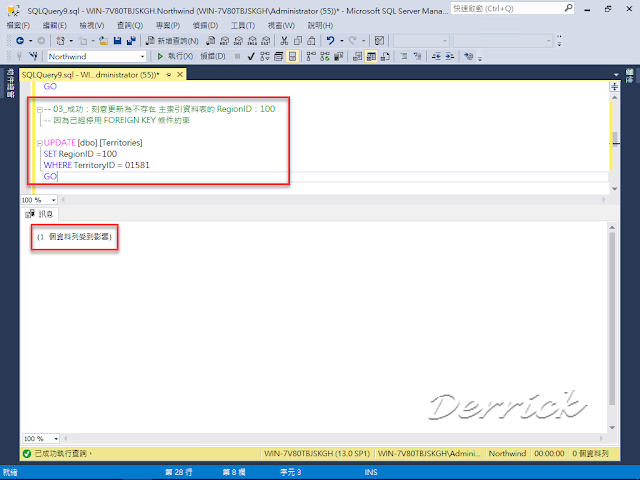This screenshot has width=640, height=480.
Task: Change the connection with the plug filter icon
Action: (33, 56)
